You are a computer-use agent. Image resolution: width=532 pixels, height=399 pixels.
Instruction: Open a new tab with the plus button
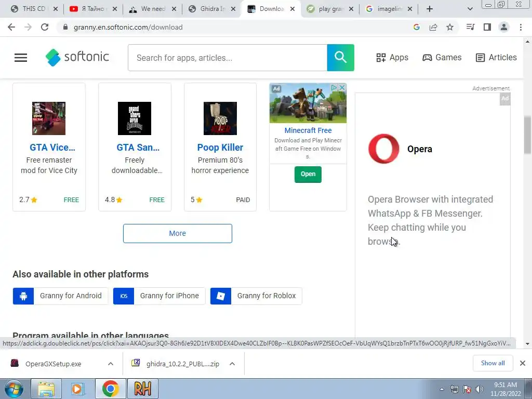click(x=430, y=9)
